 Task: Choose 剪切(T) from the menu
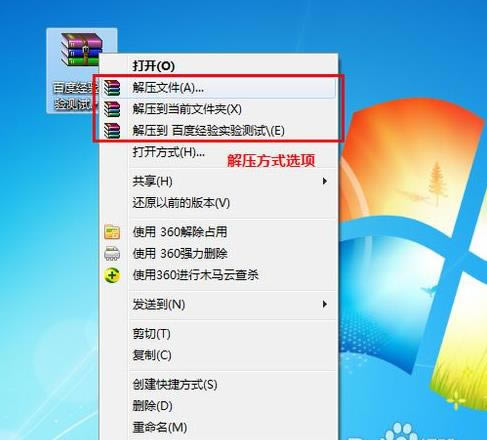click(x=218, y=334)
